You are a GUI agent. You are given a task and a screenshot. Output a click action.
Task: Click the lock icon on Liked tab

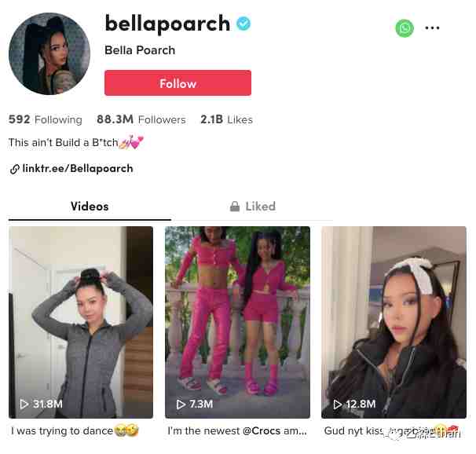[235, 207]
